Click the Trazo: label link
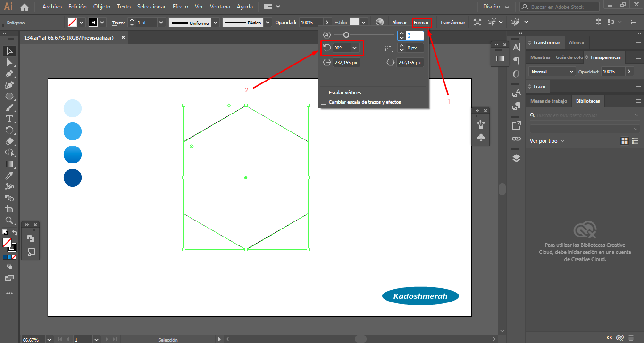The height and width of the screenshot is (343, 644). (118, 22)
